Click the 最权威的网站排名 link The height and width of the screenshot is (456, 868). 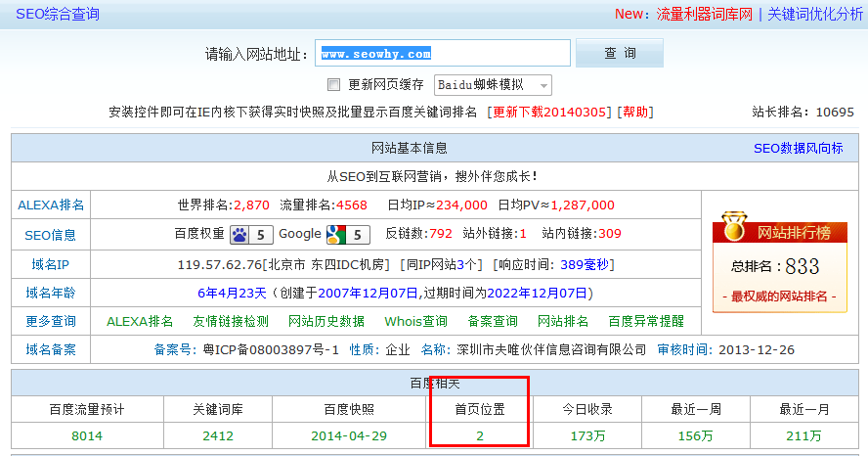pyautogui.click(x=779, y=296)
